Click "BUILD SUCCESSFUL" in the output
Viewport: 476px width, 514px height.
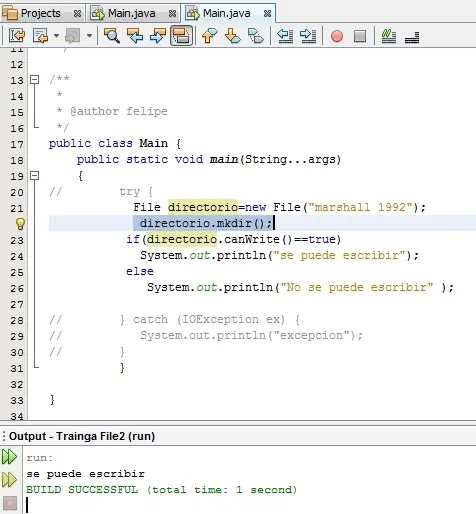click(x=82, y=490)
